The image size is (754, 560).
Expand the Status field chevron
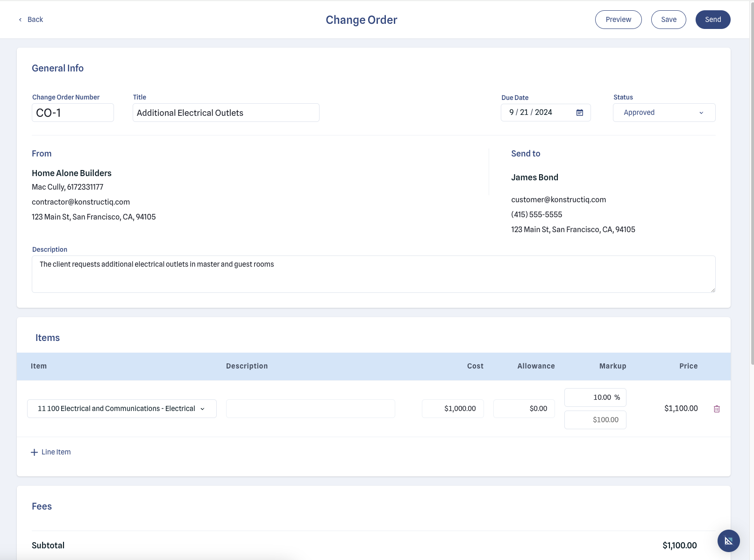pyautogui.click(x=701, y=112)
